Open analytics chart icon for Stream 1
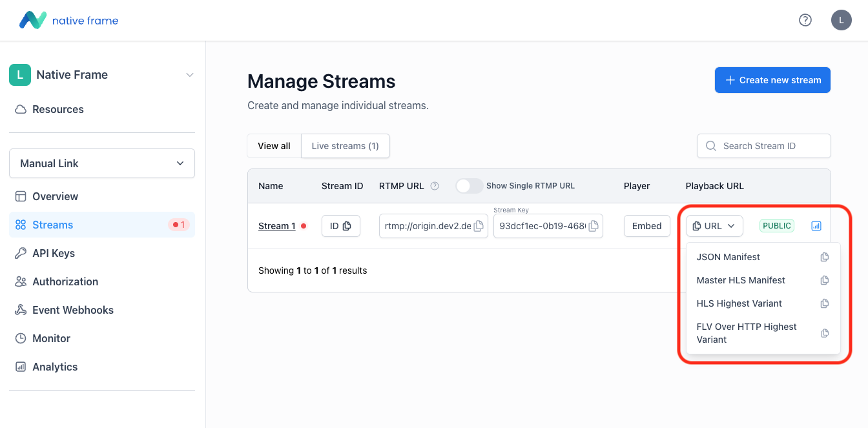This screenshot has height=428, width=868. (x=816, y=226)
